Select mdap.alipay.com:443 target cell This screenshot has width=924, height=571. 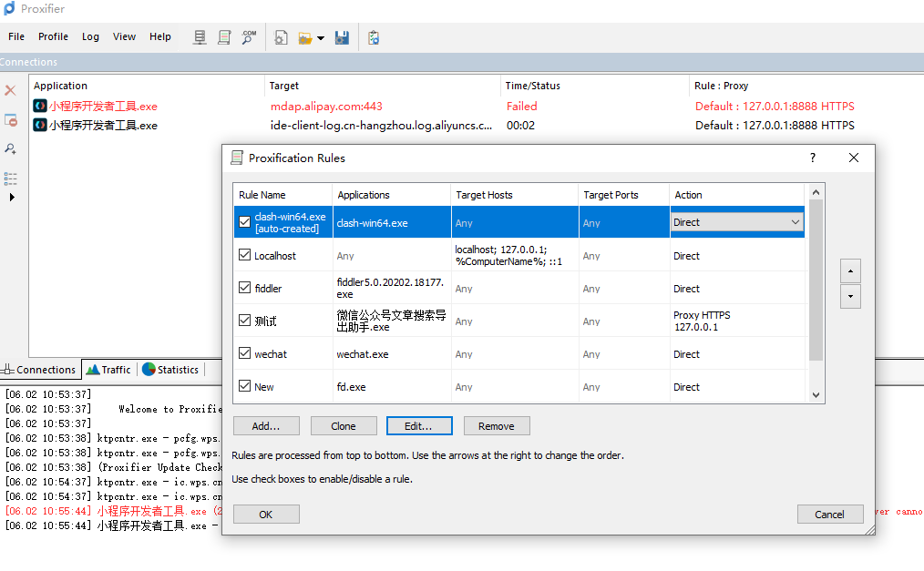326,106
